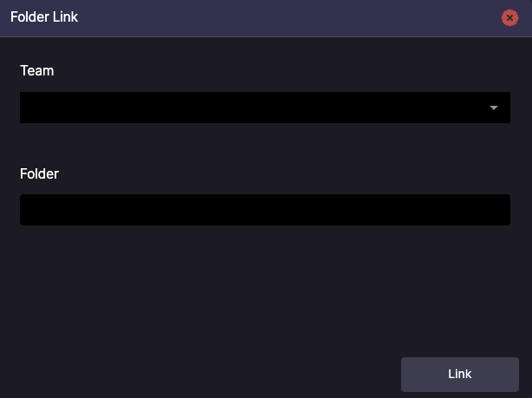Place cursor in the Folder field
This screenshot has height=398, width=532.
265,210
